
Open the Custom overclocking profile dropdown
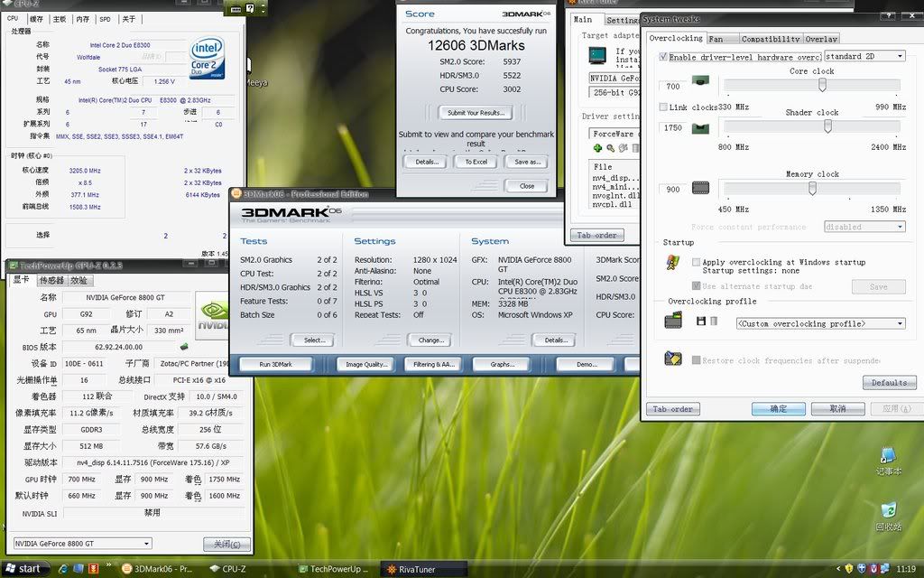[821, 323]
